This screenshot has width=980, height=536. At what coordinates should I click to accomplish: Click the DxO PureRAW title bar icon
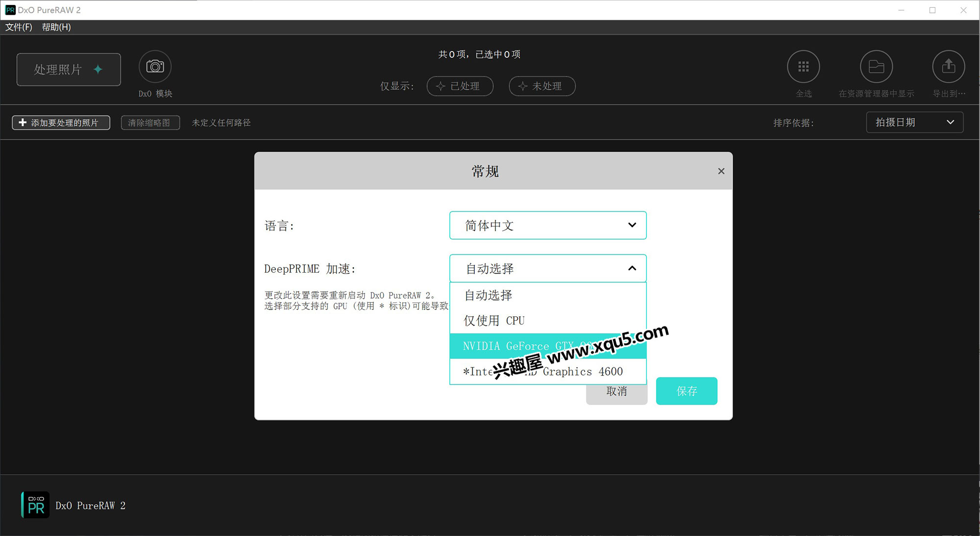pyautogui.click(x=10, y=10)
